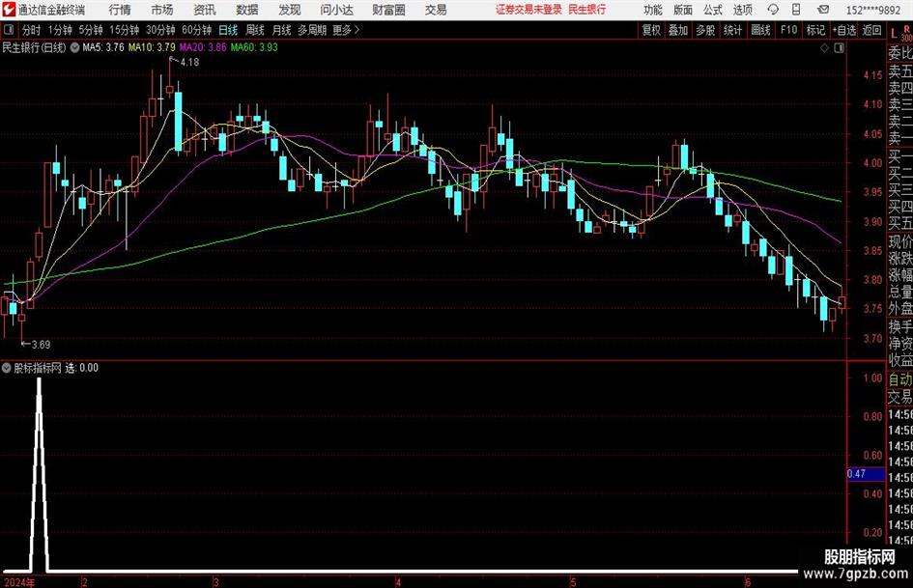Image resolution: width=913 pixels, height=588 pixels.
Task: Click the 多股 multi-stock button
Action: (705, 30)
